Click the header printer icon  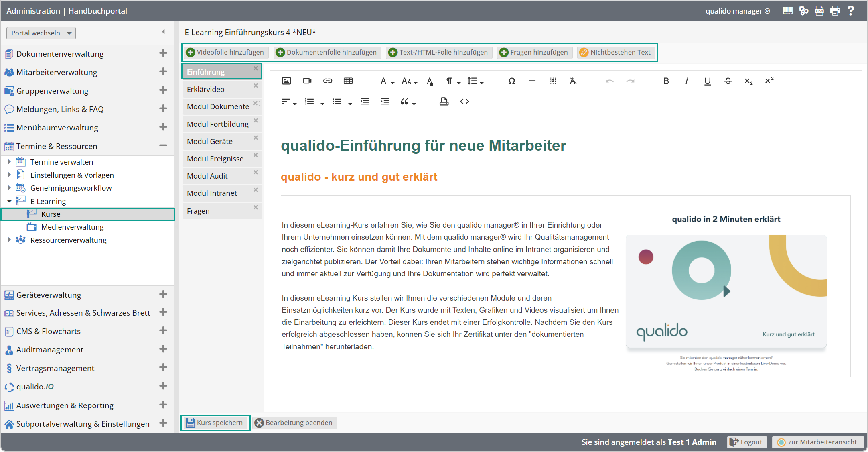click(835, 11)
